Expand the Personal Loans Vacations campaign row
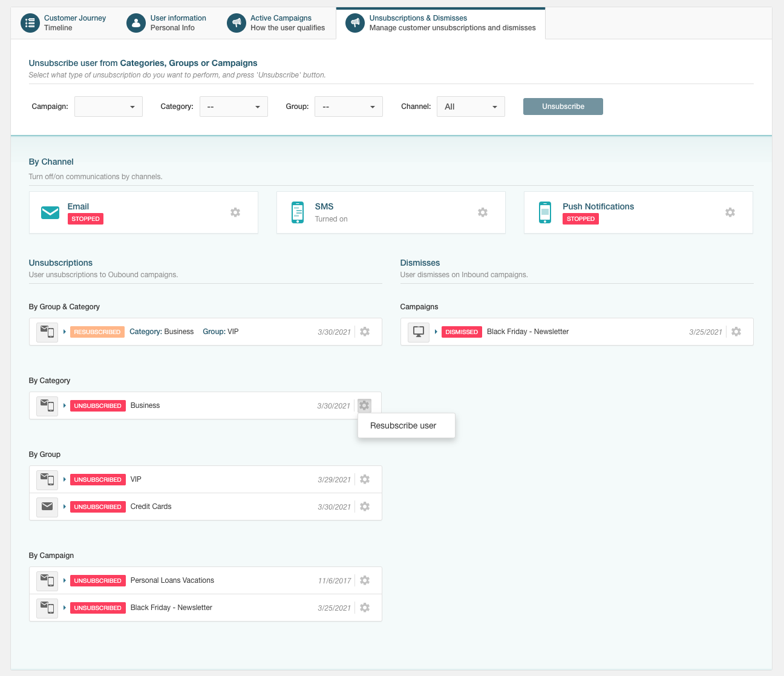784x676 pixels. coord(65,580)
